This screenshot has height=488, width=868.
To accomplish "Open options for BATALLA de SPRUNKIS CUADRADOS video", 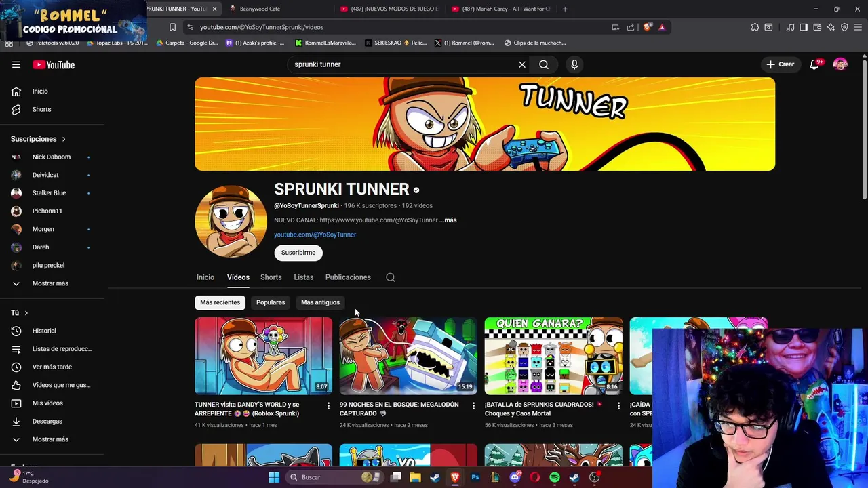I will pyautogui.click(x=618, y=406).
